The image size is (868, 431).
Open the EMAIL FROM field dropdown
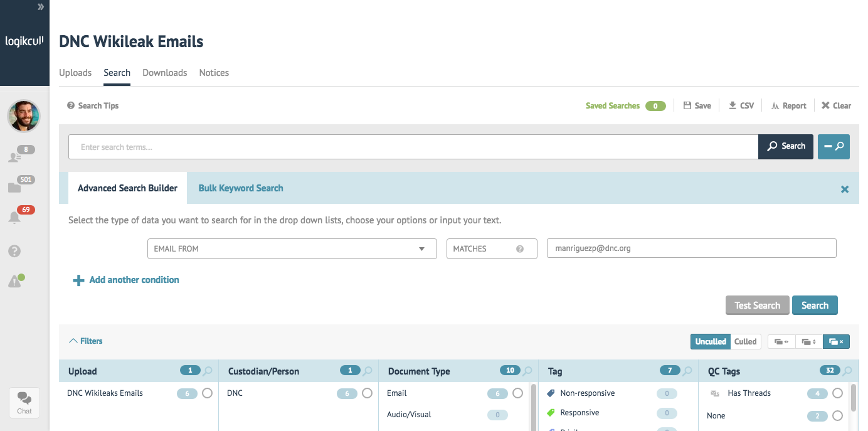(292, 248)
